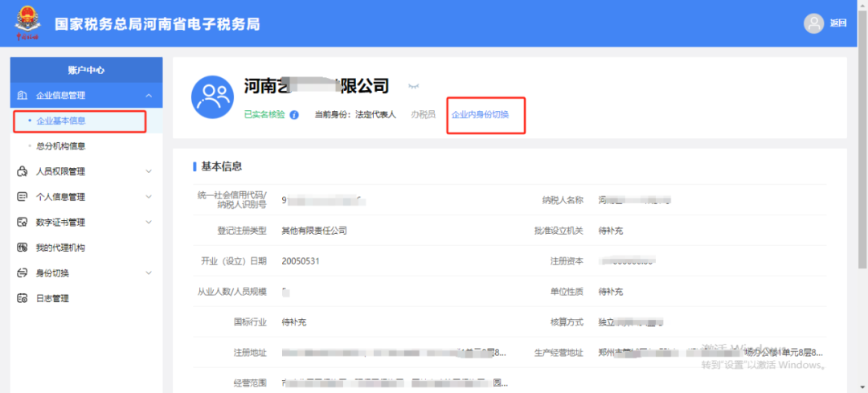Click the 返回 link in header
Image resolution: width=868 pixels, height=393 pixels.
[837, 23]
